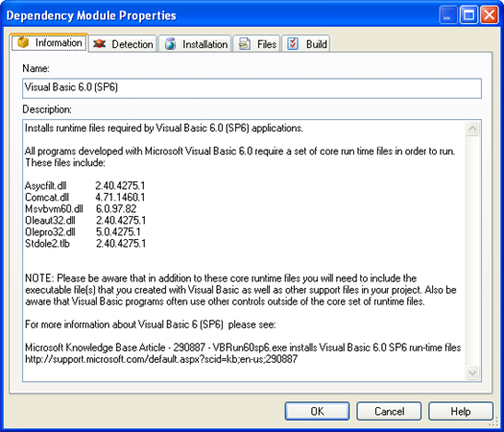The image size is (504, 432).
Task: Open Help for this dialog
Action: (x=461, y=411)
